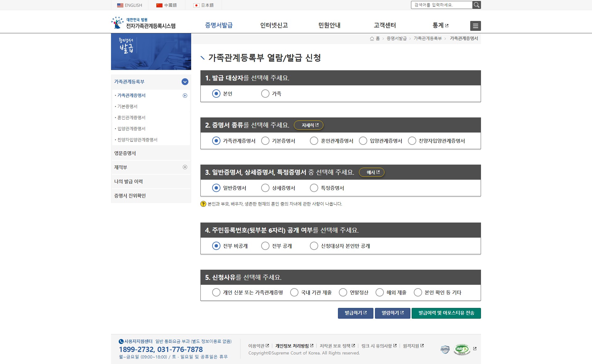Click the yellow question mark help icon
This screenshot has height=364, width=592.
pos(203,204)
